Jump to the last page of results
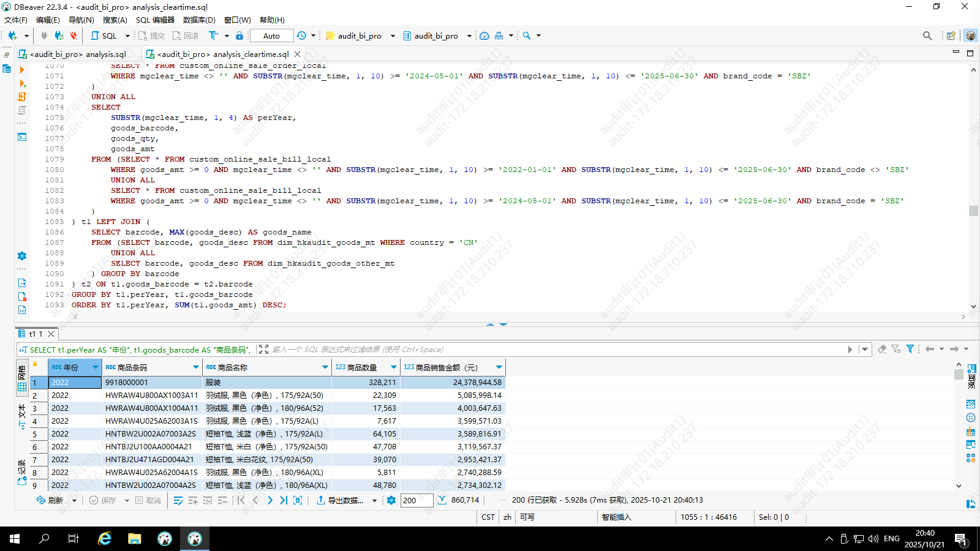This screenshot has height=551, width=980. (284, 500)
